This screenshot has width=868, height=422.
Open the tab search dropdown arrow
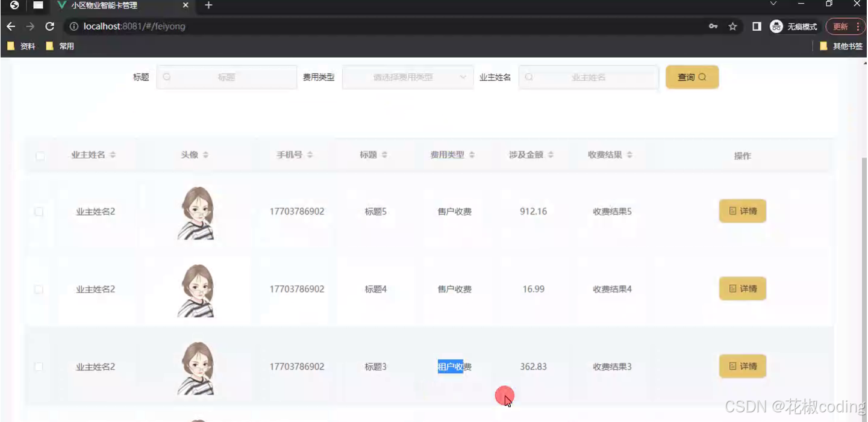point(774,4)
